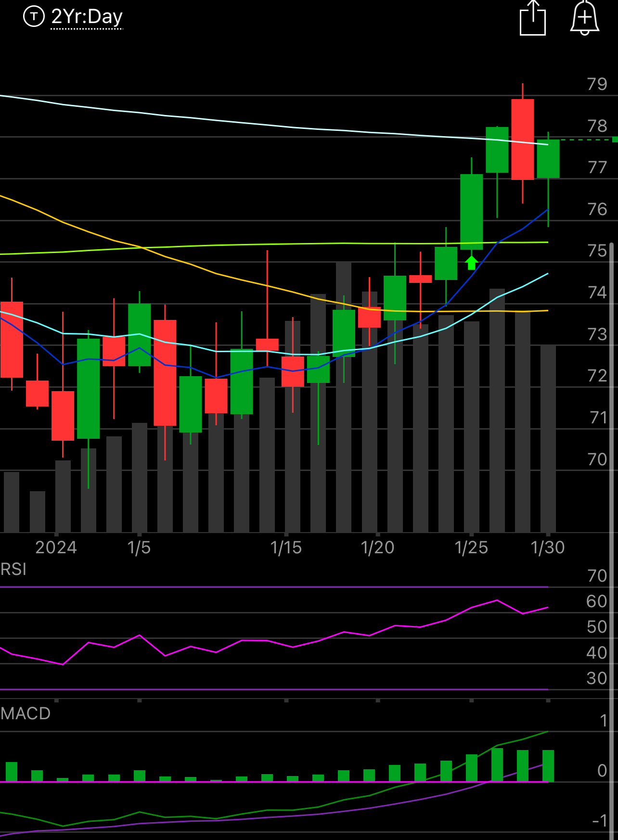Tap the green up-arrow signal marker
Viewport: 618px width, 840px height.
pos(471,263)
